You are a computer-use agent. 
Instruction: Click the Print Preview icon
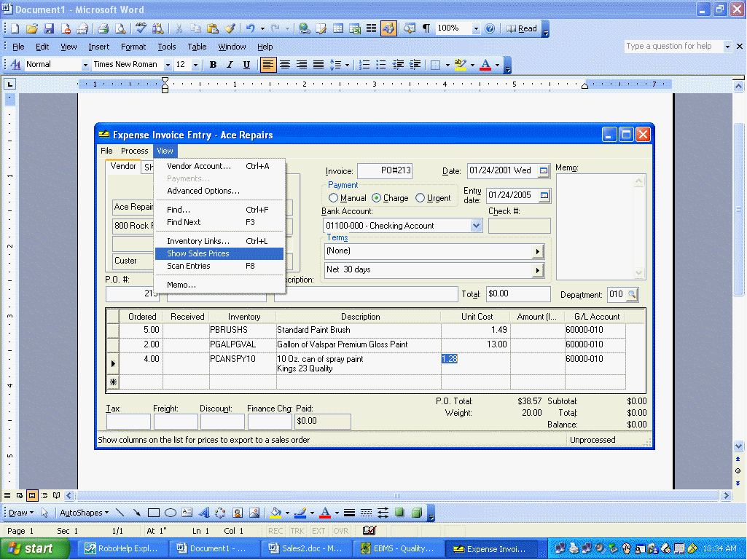tap(120, 28)
